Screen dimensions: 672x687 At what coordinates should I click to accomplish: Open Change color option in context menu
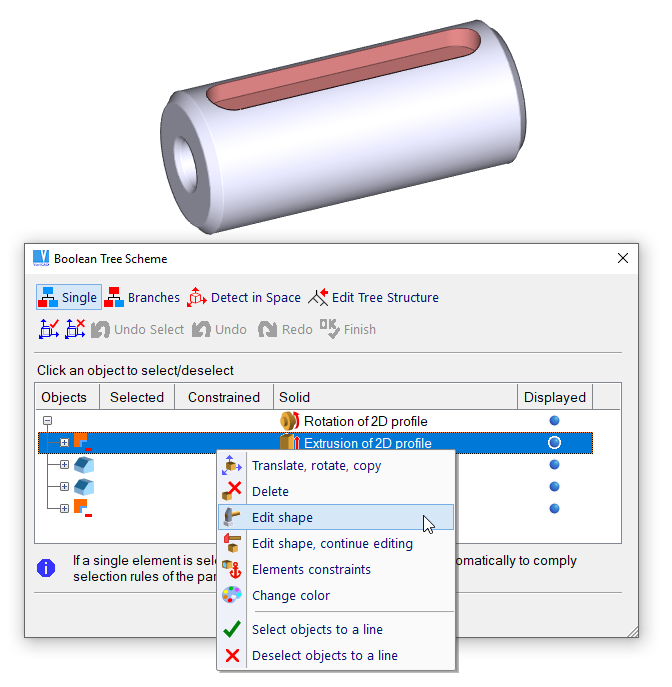click(x=290, y=595)
